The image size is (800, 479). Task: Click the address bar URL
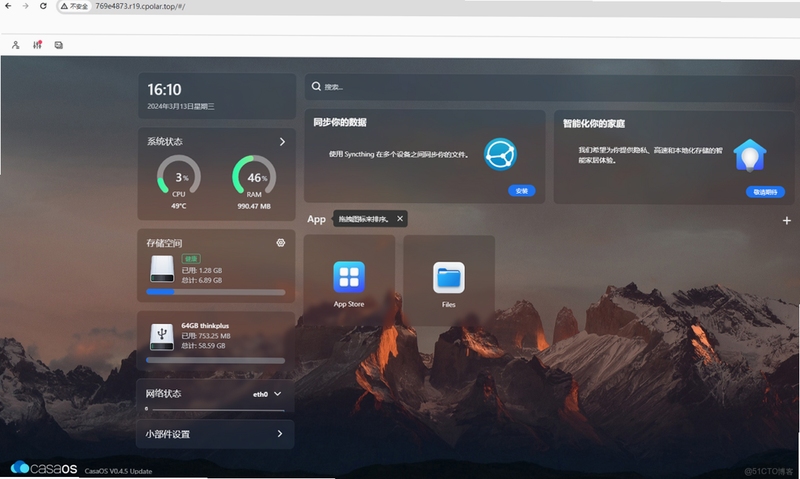coord(140,7)
